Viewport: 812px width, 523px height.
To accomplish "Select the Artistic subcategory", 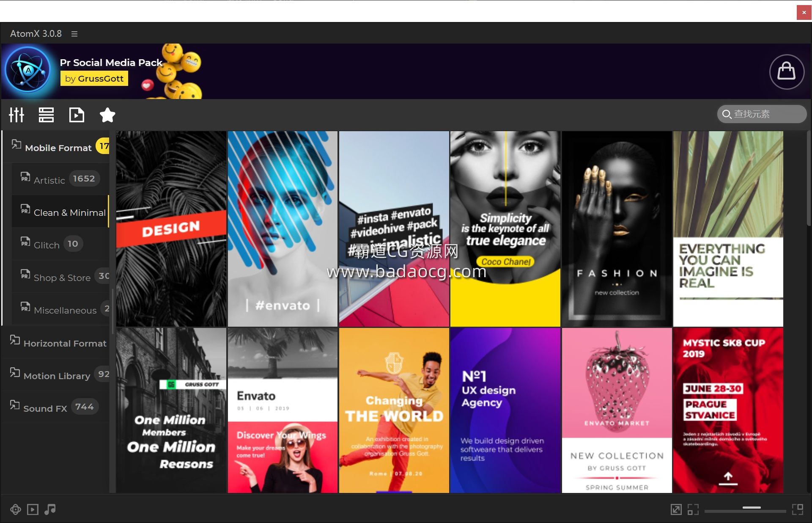I will 60,179.
